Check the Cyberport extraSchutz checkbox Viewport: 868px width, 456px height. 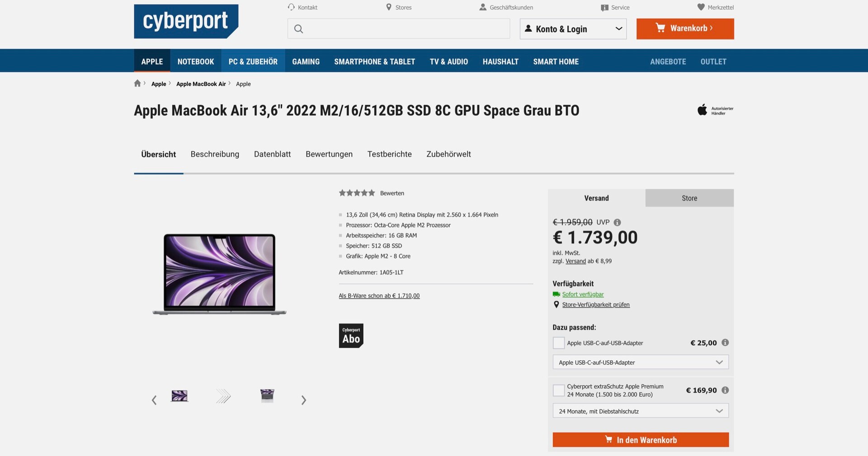[559, 390]
